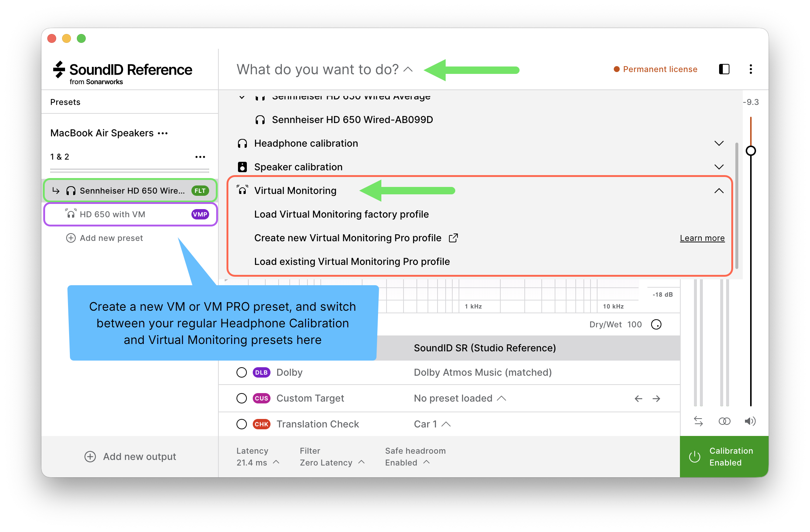Viewport: 810px width, 532px height.
Task: Open the No preset loaded dropdown
Action: 460,398
